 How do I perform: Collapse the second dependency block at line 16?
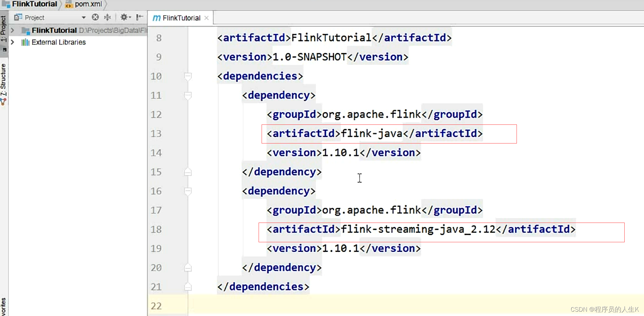tap(188, 191)
